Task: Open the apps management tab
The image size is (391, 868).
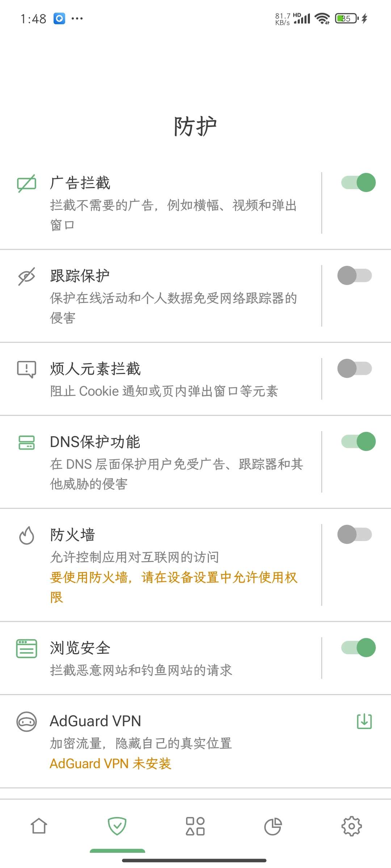Action: [x=195, y=826]
